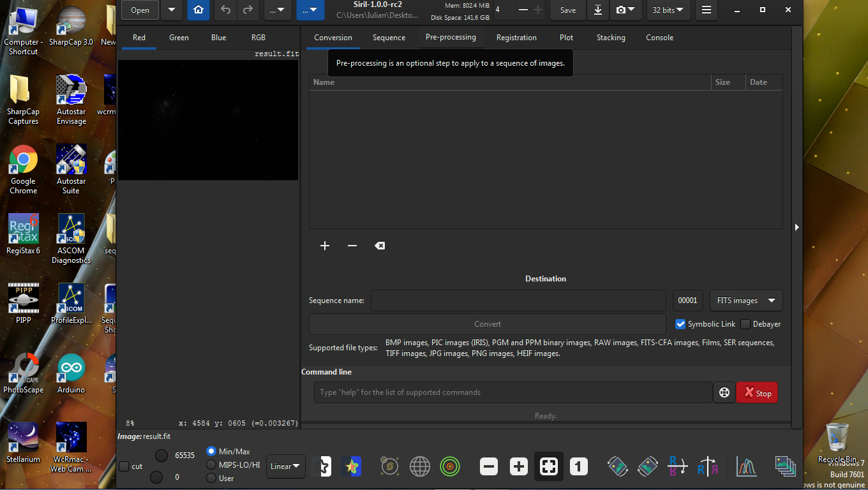Open the histogram transformation icon
This screenshot has width=868, height=490.
[x=746, y=466]
